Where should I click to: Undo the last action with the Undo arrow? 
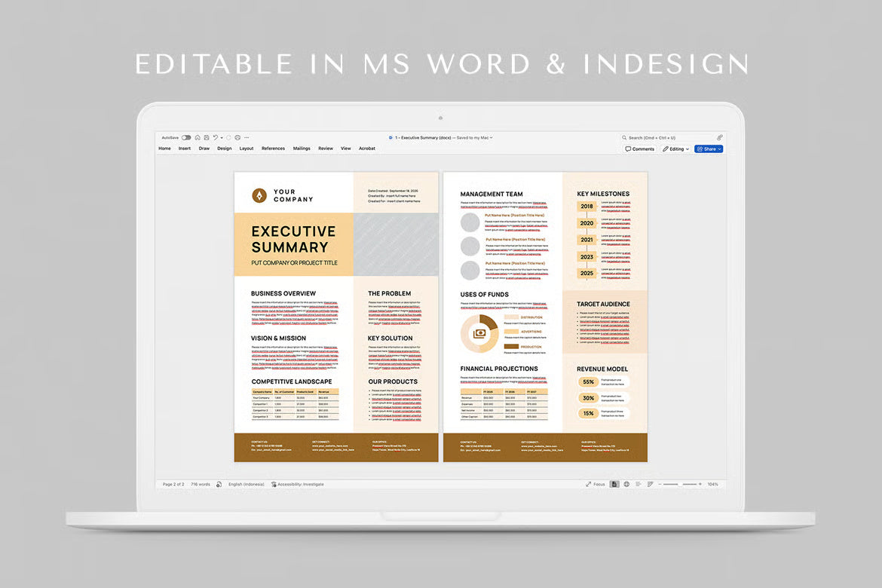(x=215, y=138)
